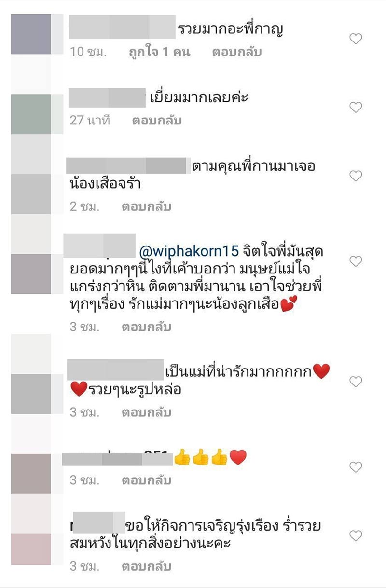Tap heart beside the thumbs-up emoji comment
This screenshot has height=588, width=386.
(356, 466)
